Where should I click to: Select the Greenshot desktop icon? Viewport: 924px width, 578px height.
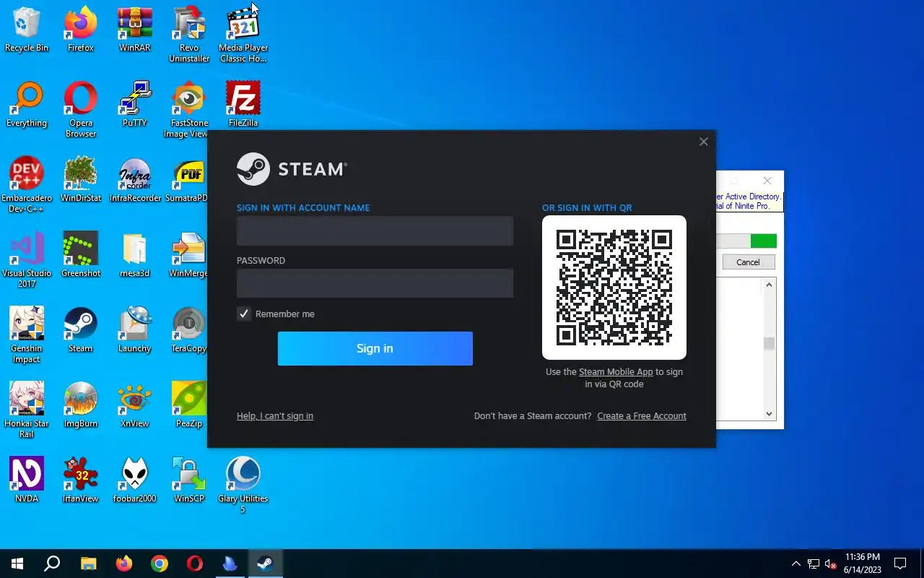[x=81, y=254]
